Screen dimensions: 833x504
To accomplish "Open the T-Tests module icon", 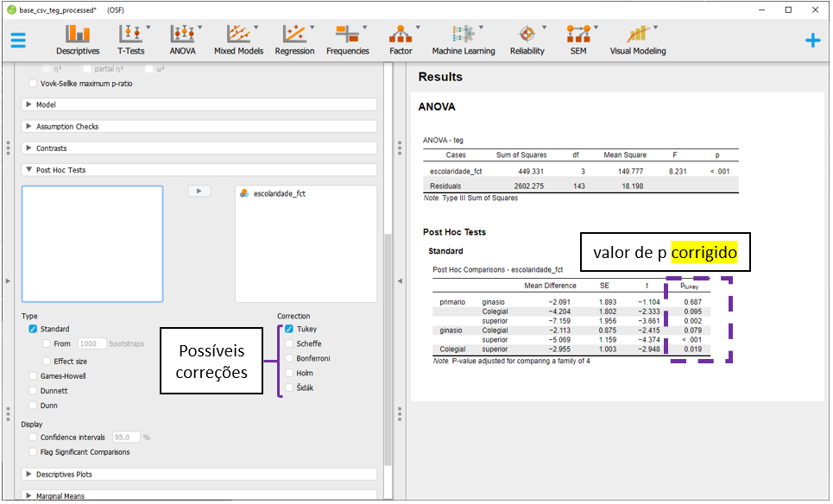I will [131, 40].
